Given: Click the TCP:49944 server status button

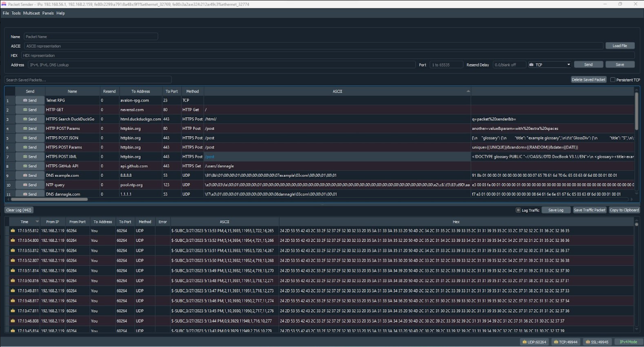Looking at the screenshot, I should click(x=566, y=342).
